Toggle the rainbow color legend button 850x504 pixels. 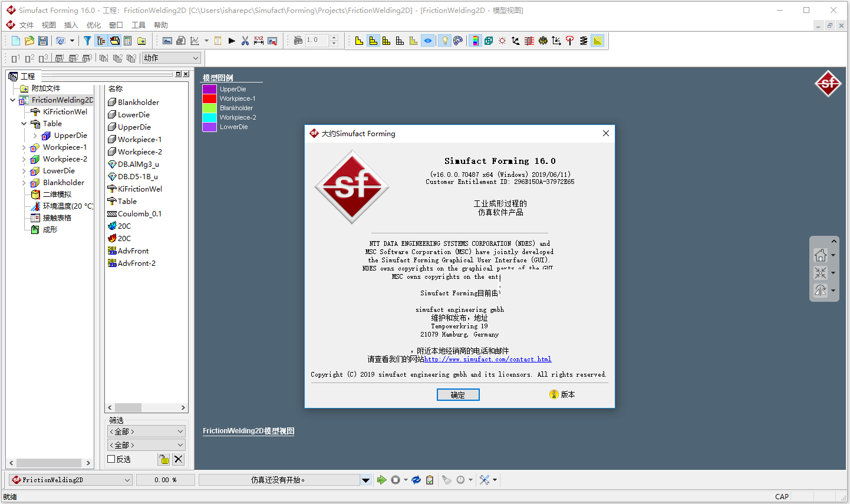tap(475, 41)
